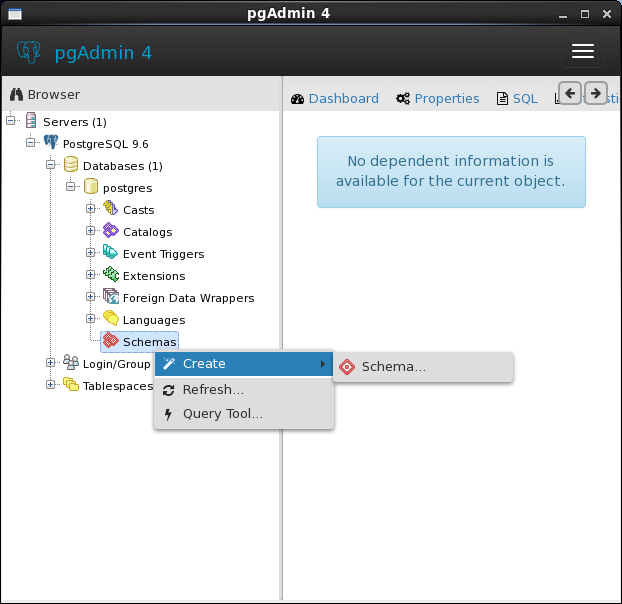The height and width of the screenshot is (604, 622).
Task: Click the Create magic wand icon
Action: pyautogui.click(x=169, y=363)
